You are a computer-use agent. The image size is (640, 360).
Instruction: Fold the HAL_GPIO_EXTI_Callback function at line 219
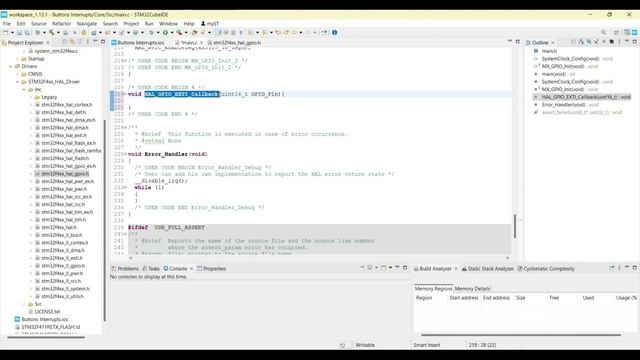point(125,94)
